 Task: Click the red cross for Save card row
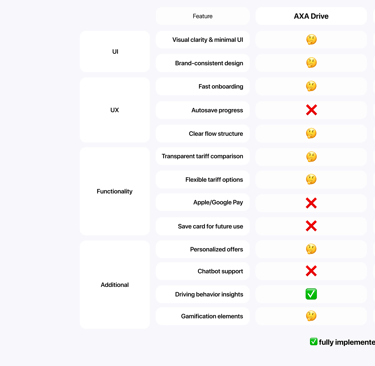(x=311, y=226)
